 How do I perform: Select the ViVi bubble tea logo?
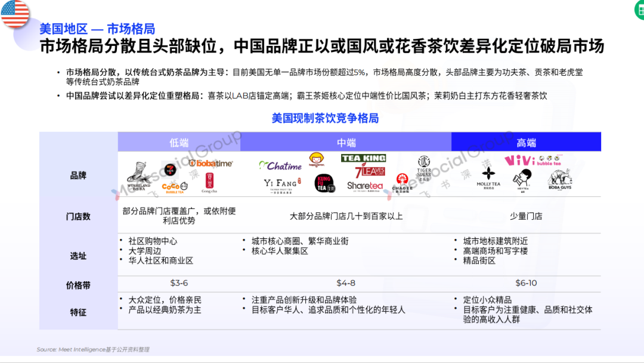[521, 161]
